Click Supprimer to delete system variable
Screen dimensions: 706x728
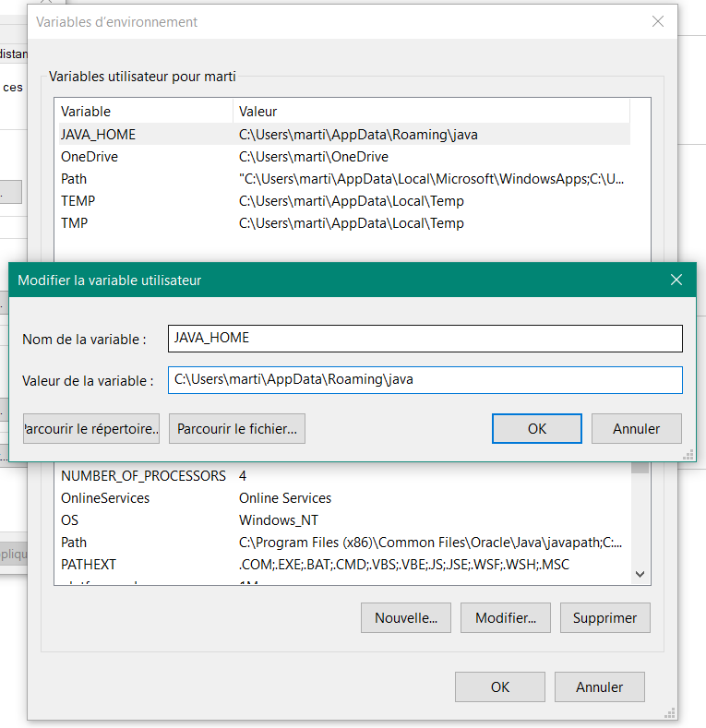[x=604, y=617]
